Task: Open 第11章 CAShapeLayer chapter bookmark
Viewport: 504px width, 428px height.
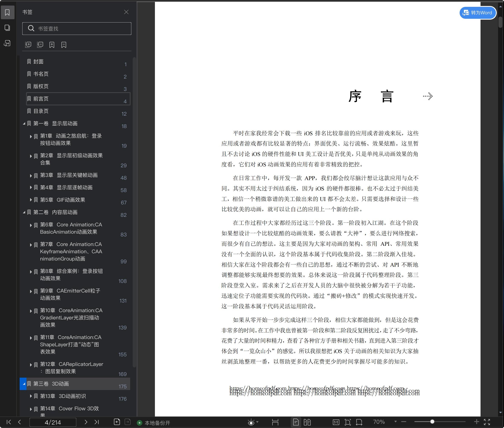Action: [x=71, y=345]
